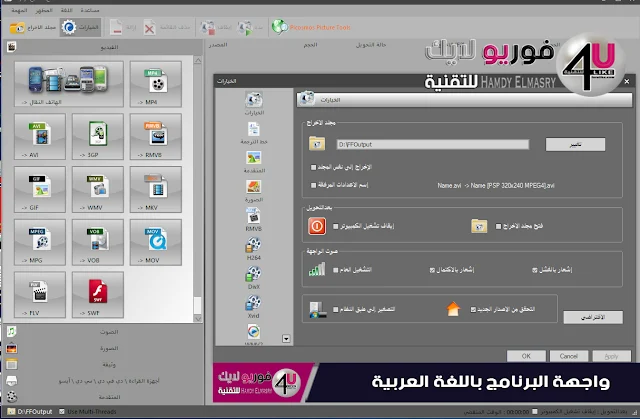Open الصورة picture settings in options sidebar
Screen dimensions: 640x419
pos(254,191)
